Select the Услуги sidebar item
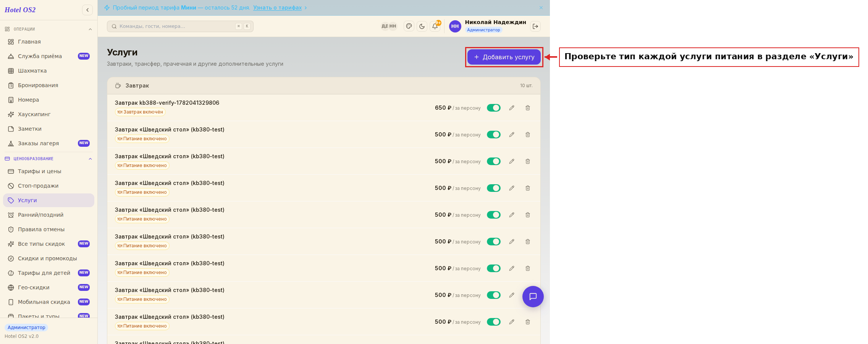The width and height of the screenshot is (868, 344). (x=48, y=200)
